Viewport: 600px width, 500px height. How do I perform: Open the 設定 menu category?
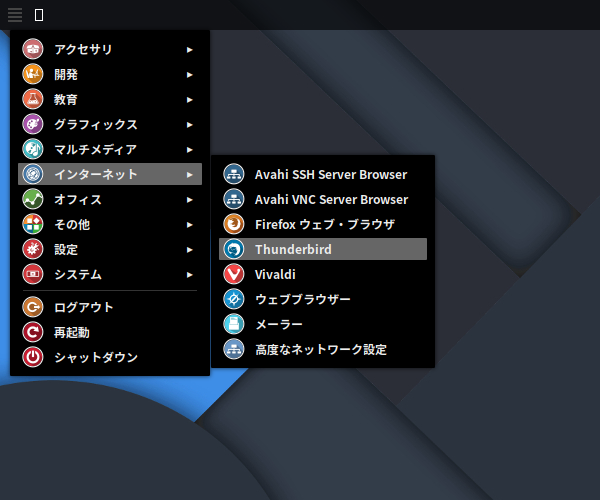110,249
